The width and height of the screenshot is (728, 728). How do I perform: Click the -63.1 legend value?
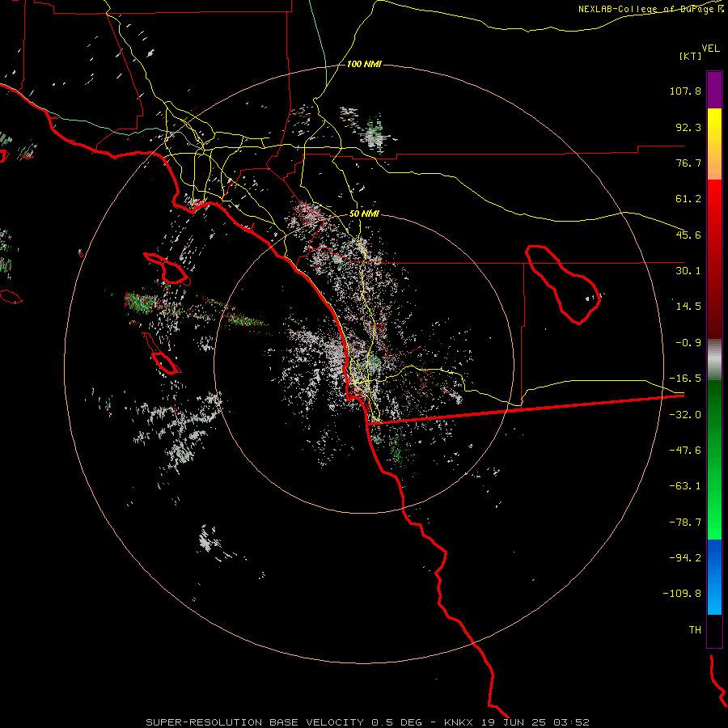[x=685, y=486]
